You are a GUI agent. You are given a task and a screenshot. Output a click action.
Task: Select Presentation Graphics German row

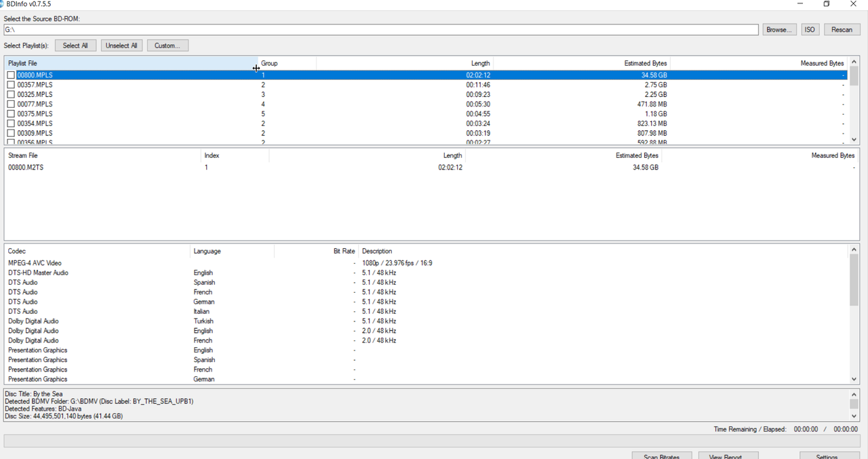pos(427,379)
